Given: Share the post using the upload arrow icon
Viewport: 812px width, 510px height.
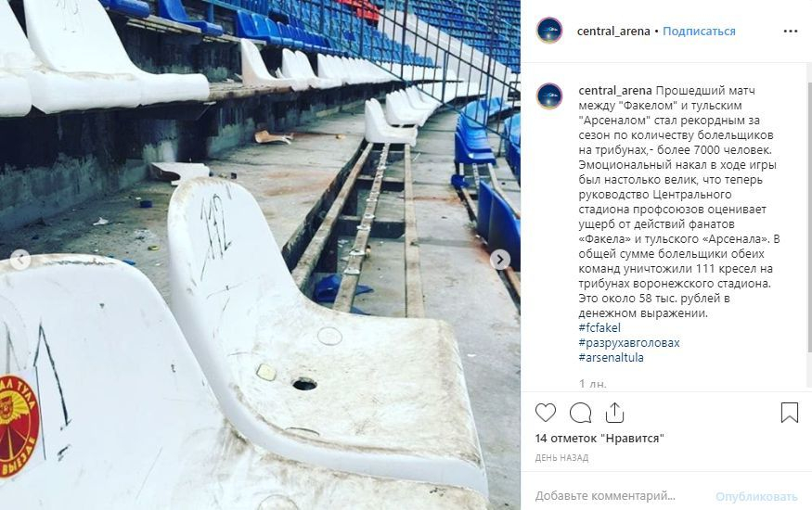Looking at the screenshot, I should click(x=614, y=413).
